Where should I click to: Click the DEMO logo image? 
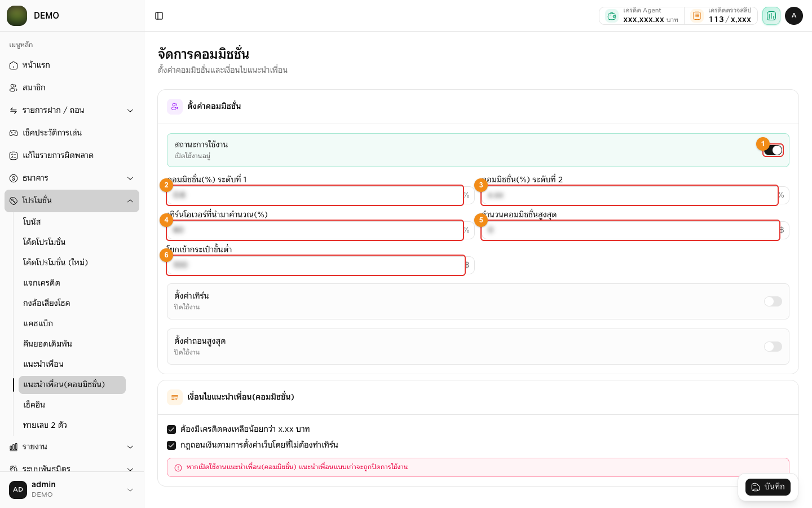17,16
